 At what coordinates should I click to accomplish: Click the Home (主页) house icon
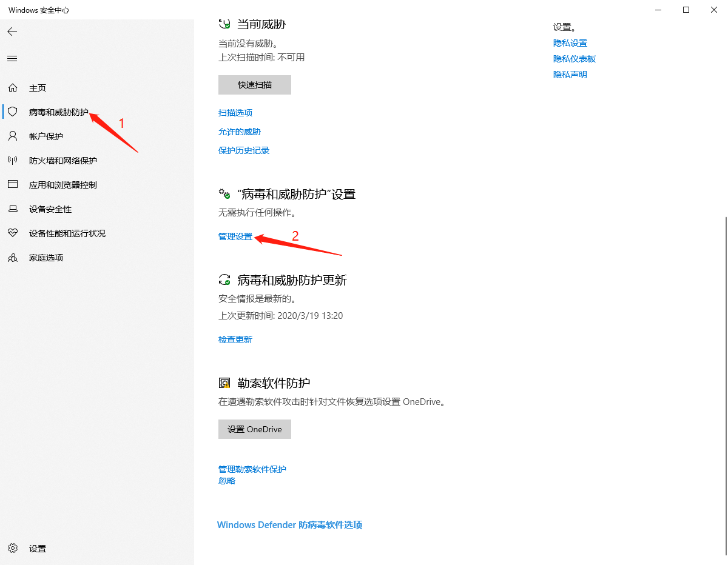pyautogui.click(x=12, y=88)
